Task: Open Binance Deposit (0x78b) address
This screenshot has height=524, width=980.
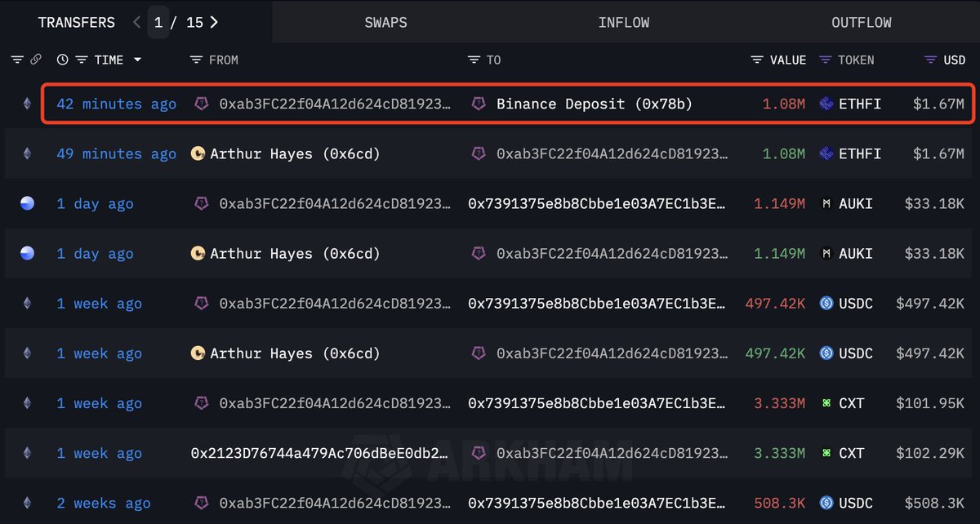Action: click(595, 104)
